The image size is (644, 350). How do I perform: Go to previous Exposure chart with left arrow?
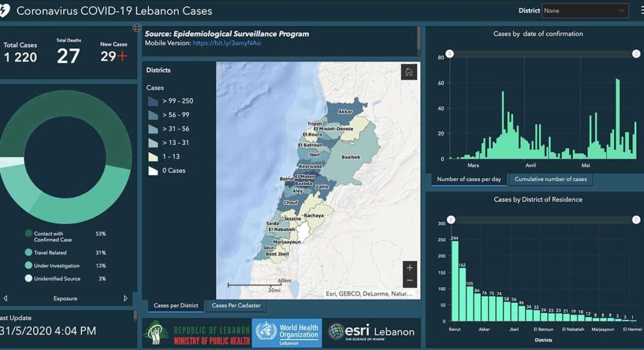[5, 298]
